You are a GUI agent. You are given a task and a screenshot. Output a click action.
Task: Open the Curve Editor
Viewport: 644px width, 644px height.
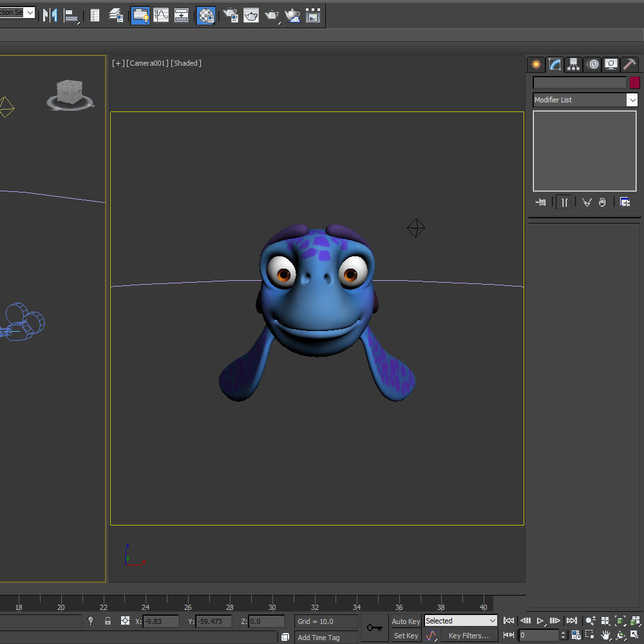click(x=161, y=15)
